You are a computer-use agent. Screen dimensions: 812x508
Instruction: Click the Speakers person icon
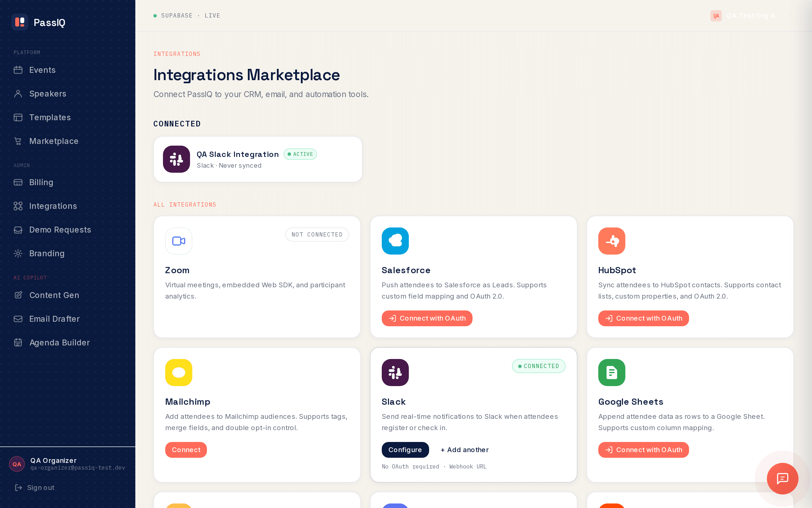[18, 94]
